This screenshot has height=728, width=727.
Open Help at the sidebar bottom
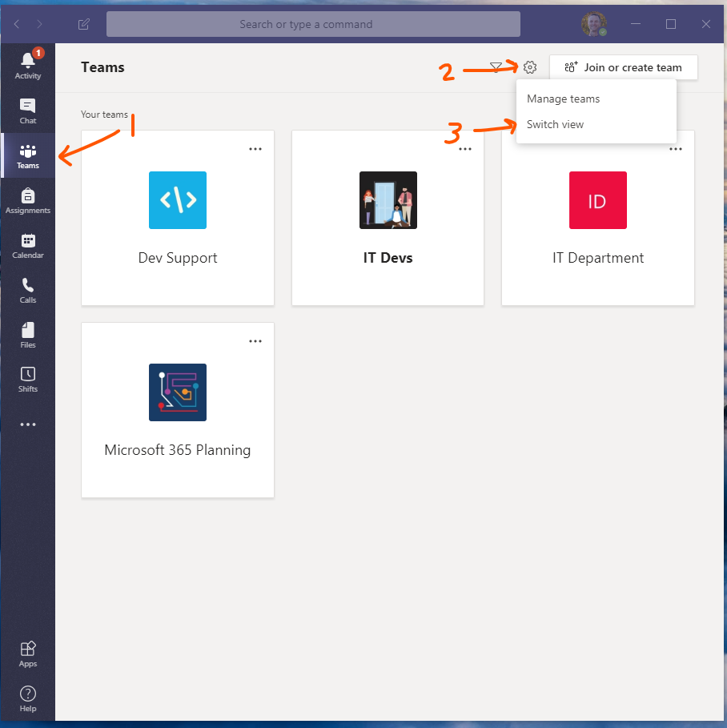tap(28, 698)
